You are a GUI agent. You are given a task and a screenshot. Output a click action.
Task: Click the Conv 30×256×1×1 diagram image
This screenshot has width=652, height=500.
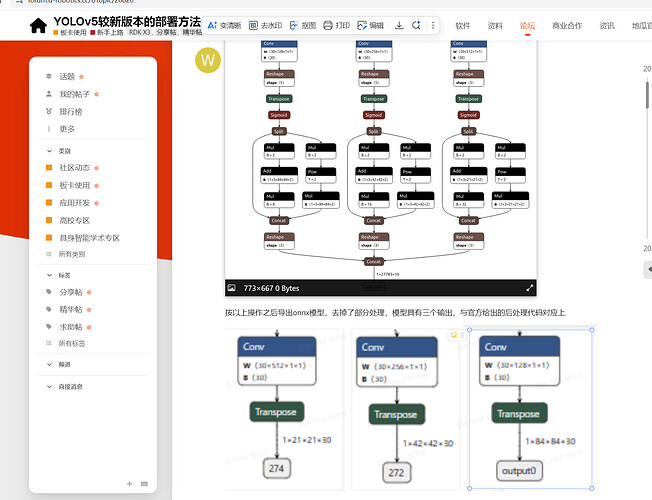[405, 409]
